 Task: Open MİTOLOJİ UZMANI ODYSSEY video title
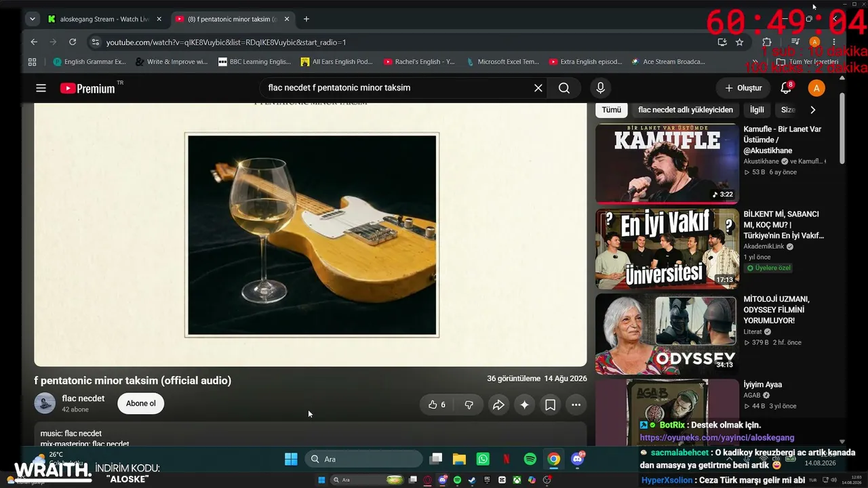[776, 310]
